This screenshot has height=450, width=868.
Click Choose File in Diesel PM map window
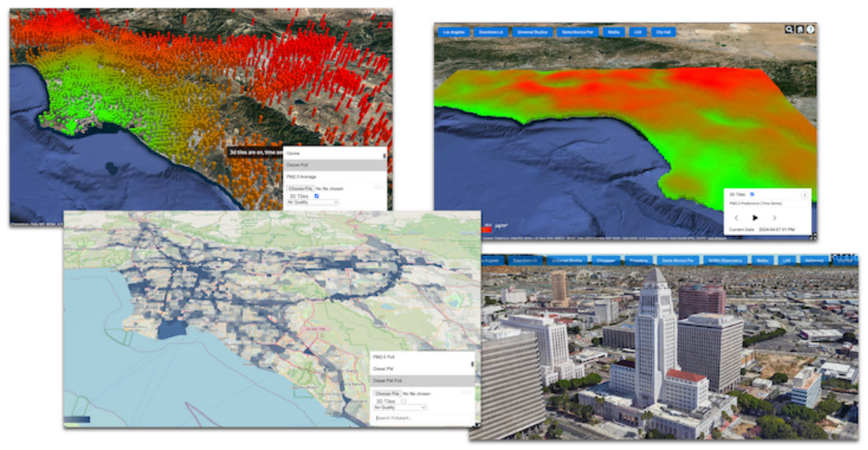coord(387,393)
